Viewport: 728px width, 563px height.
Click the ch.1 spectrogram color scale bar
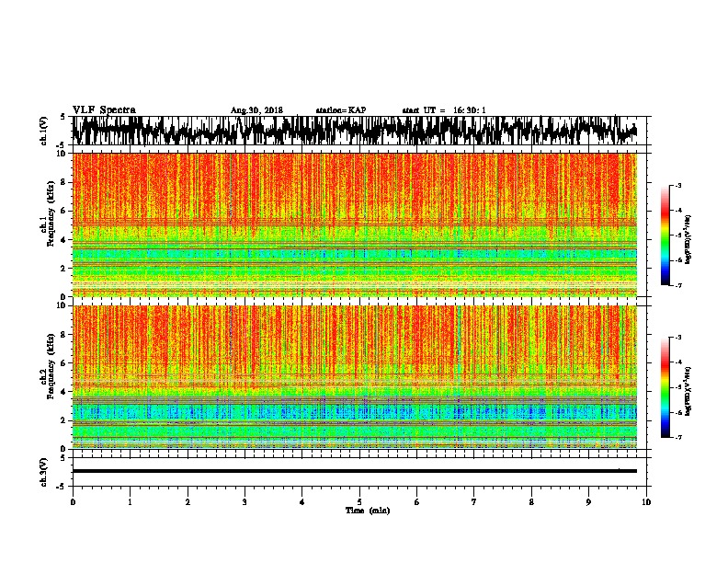665,236
